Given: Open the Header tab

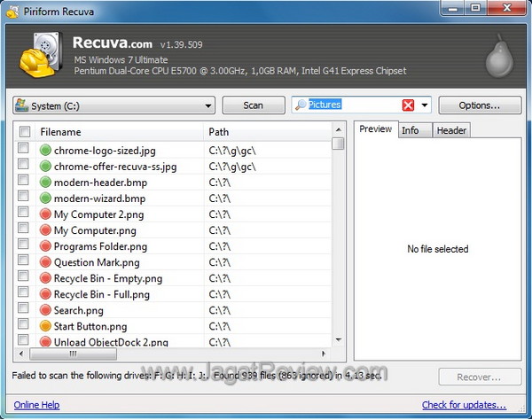Looking at the screenshot, I should (451, 130).
